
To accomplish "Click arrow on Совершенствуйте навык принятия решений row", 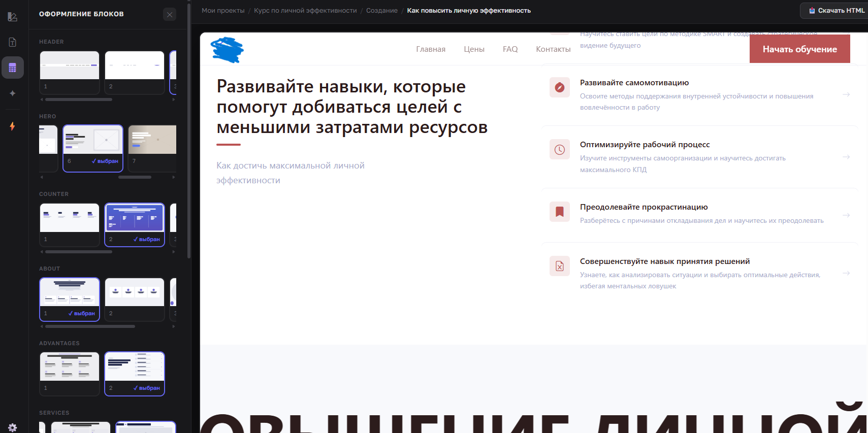I will (x=846, y=273).
